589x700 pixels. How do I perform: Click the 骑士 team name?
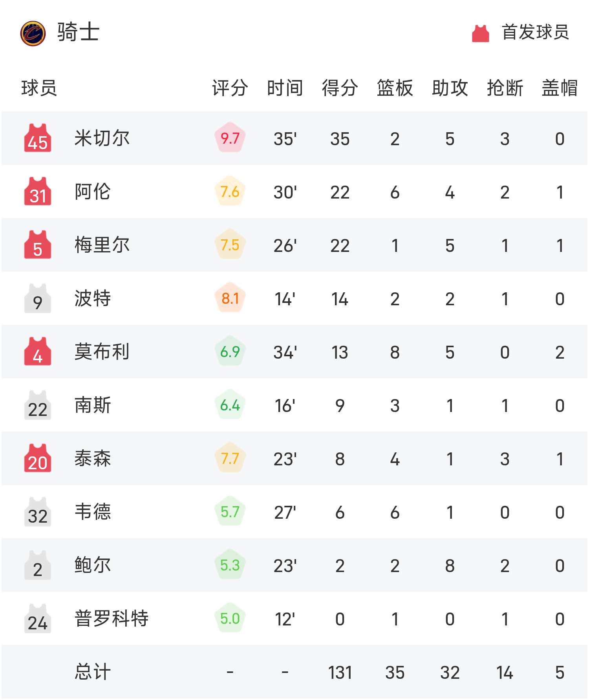[x=78, y=32]
